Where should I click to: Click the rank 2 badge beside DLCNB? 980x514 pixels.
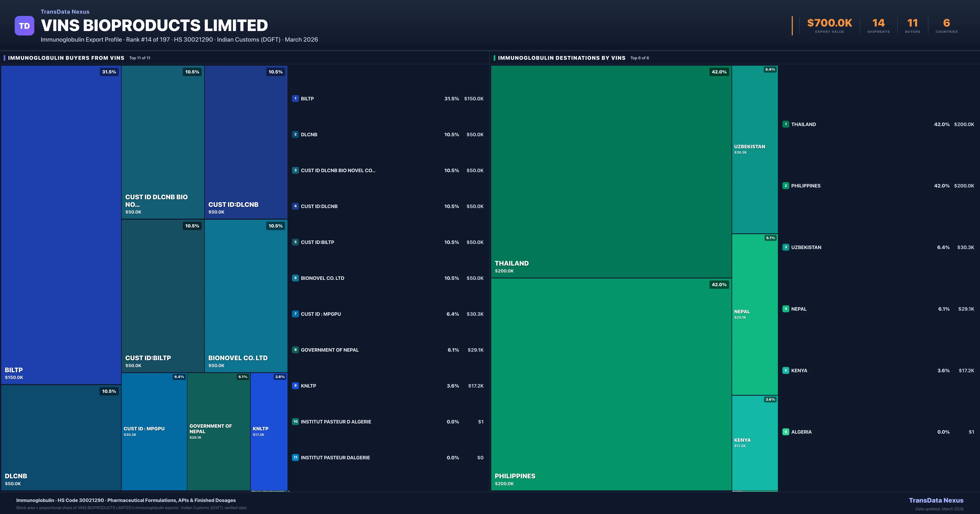(295, 134)
